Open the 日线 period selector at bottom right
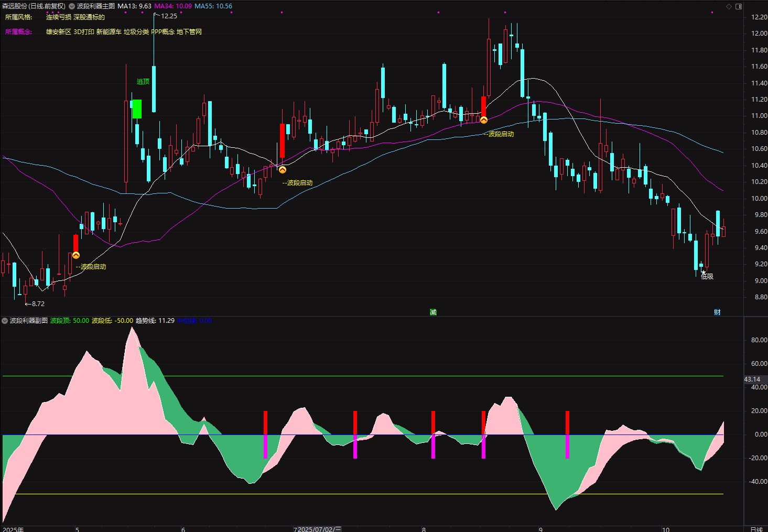Screen dimensions: 768x532 pos(756,529)
